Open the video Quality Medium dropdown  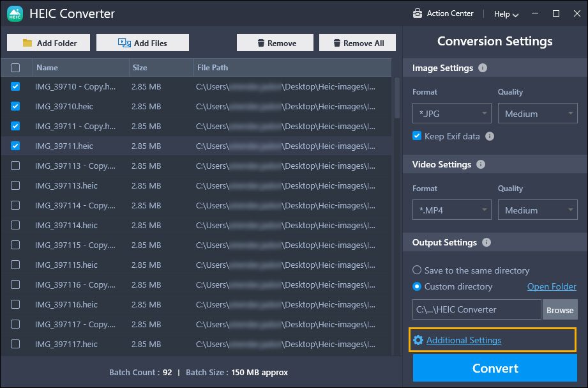(x=538, y=210)
